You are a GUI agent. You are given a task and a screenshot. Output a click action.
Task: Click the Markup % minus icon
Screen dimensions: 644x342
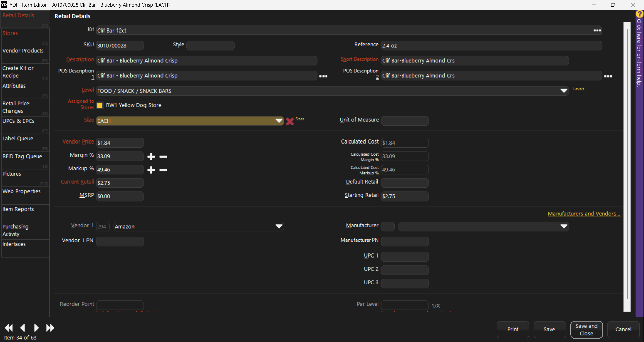pos(163,170)
